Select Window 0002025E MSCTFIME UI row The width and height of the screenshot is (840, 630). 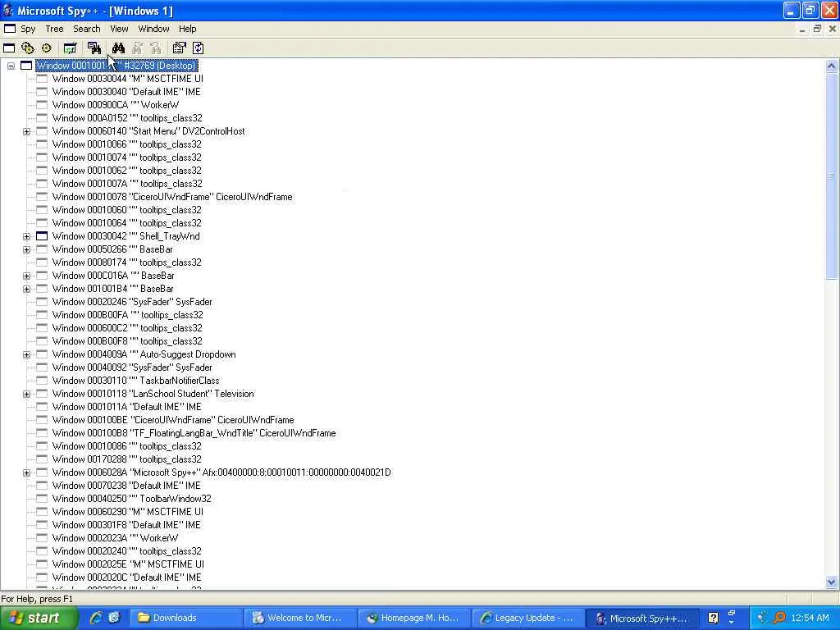(128, 564)
